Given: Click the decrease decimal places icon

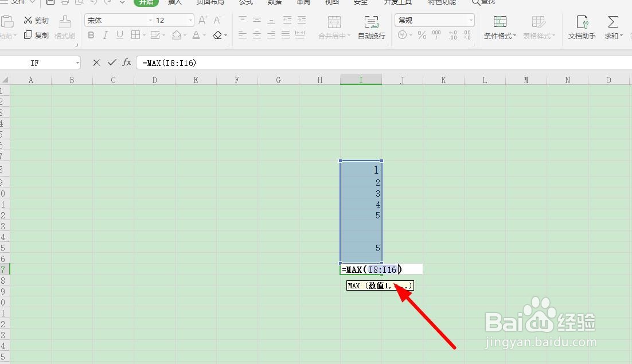Looking at the screenshot, I should [467, 35].
